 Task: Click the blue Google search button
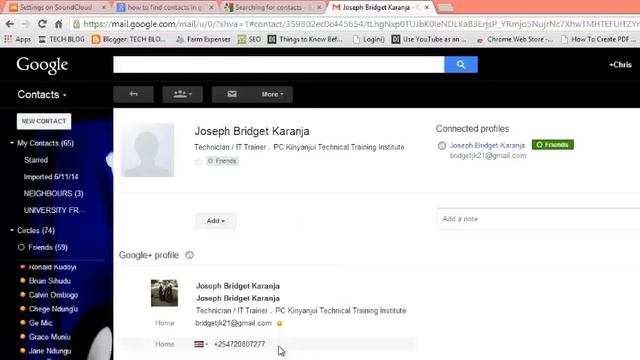461,64
